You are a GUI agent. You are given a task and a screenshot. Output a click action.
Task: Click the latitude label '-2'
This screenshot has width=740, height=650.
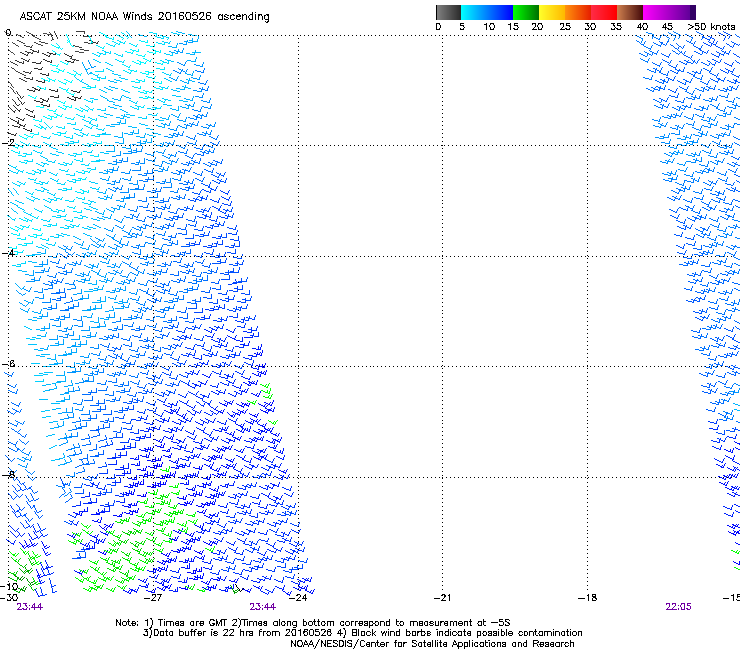point(8,143)
